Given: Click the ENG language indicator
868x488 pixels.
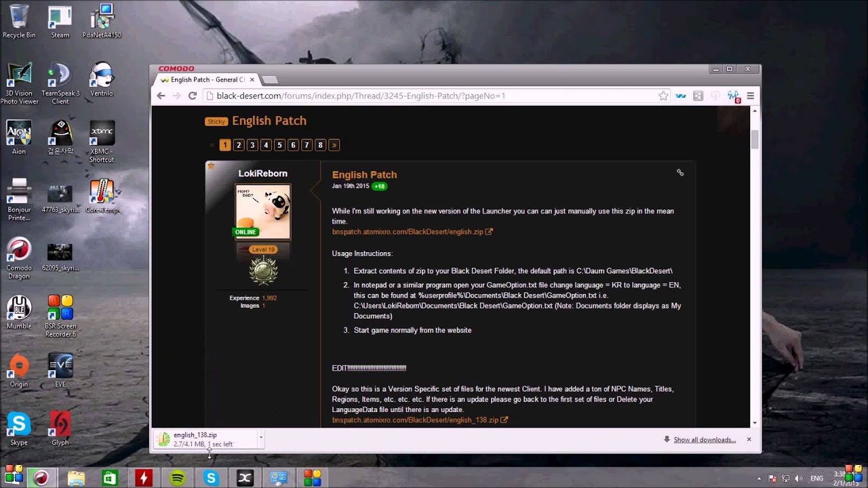Looking at the screenshot, I should [816, 479].
